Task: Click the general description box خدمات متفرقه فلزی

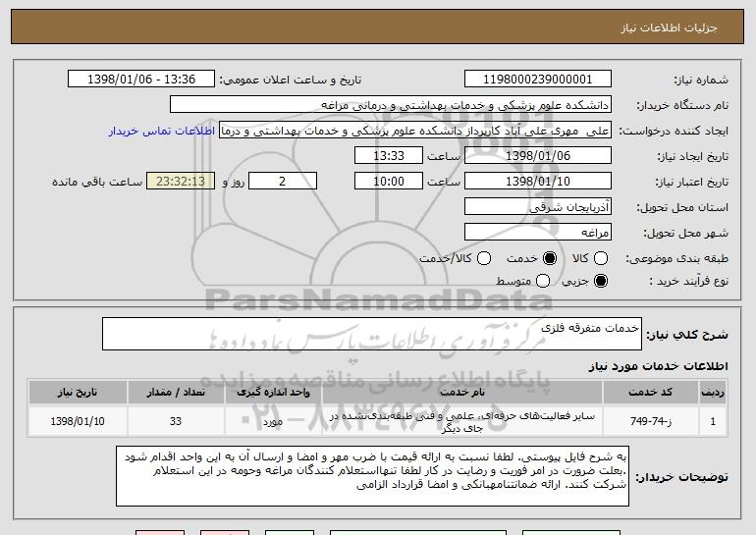Action: click(372, 334)
